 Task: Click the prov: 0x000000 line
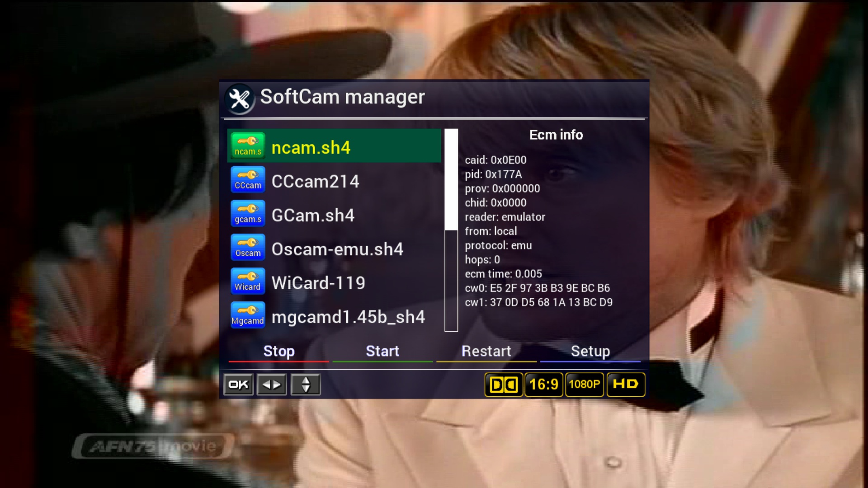[x=502, y=188]
